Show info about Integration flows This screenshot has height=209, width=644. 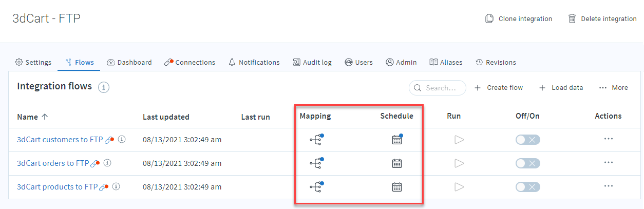click(x=104, y=87)
